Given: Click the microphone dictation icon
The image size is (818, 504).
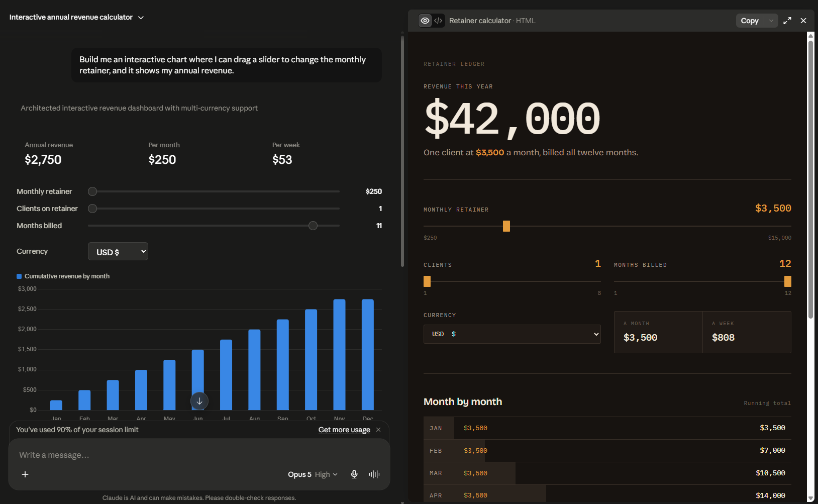Looking at the screenshot, I should point(354,474).
